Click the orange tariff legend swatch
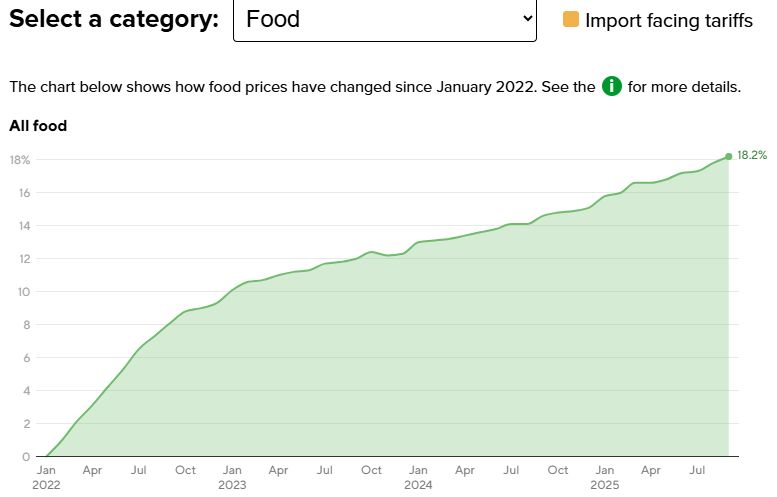Viewport: 777px width, 497px height. 571,19
